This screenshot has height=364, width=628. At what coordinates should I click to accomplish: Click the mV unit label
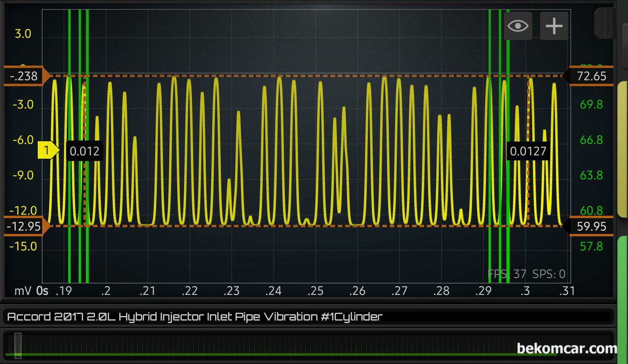coord(23,291)
